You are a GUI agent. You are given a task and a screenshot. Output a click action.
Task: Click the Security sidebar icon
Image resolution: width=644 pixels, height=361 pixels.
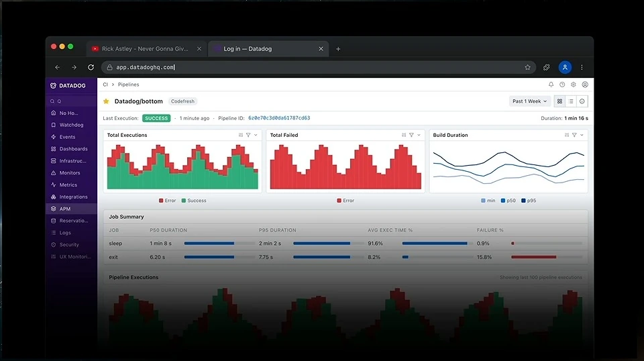click(x=54, y=244)
